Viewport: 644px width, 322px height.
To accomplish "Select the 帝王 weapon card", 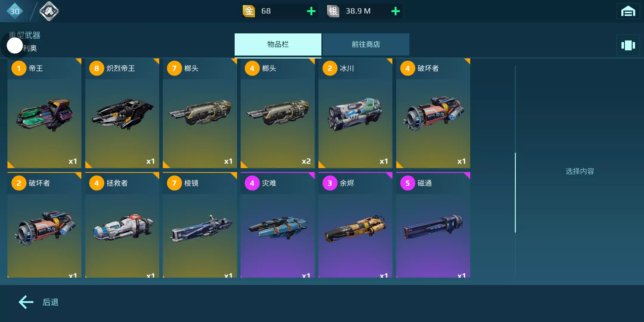I will coord(44,113).
